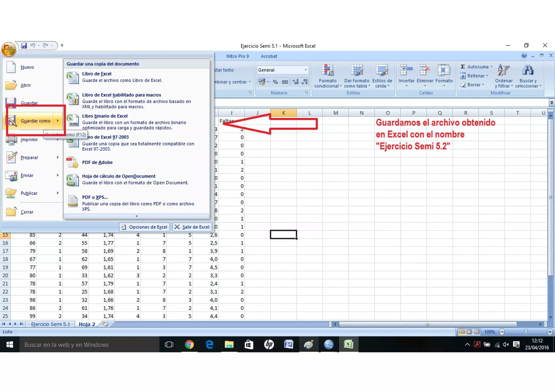Open Buscar y seleccionar menu
The width and height of the screenshot is (555, 392).
[x=528, y=76]
